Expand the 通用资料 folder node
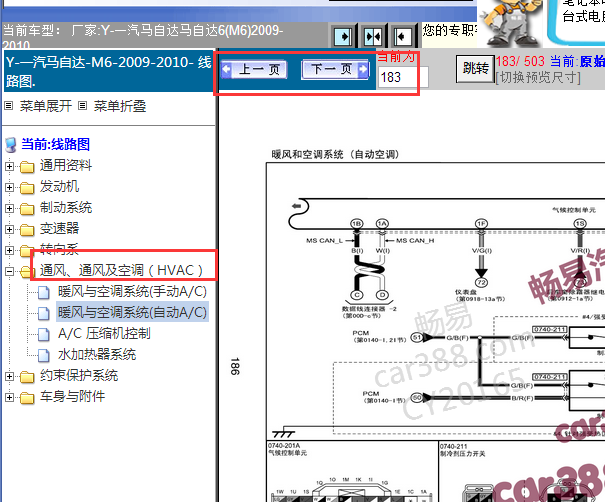Viewport: 605px width, 502px height. pos(9,166)
